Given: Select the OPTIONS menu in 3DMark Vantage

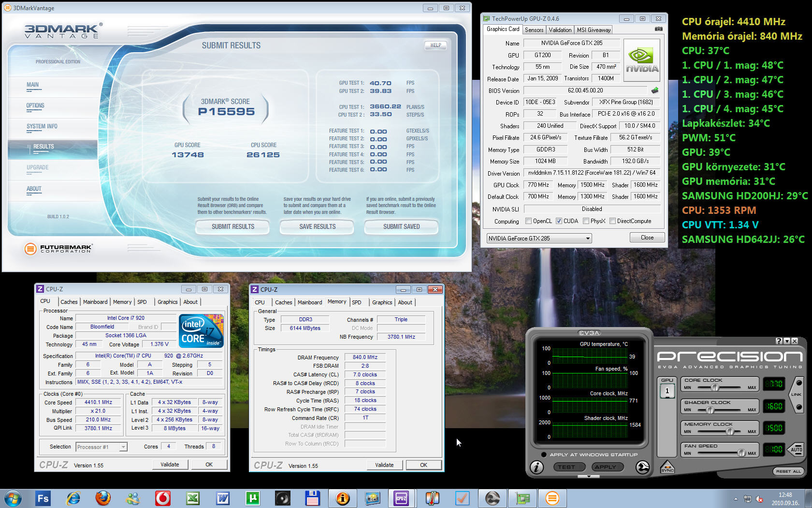Looking at the screenshot, I should click(35, 105).
